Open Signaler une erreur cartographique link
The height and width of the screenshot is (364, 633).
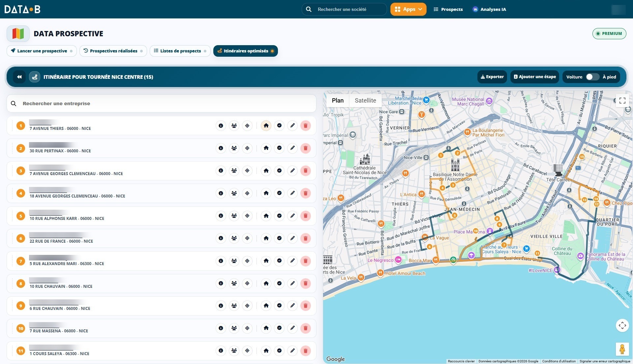coord(605,361)
